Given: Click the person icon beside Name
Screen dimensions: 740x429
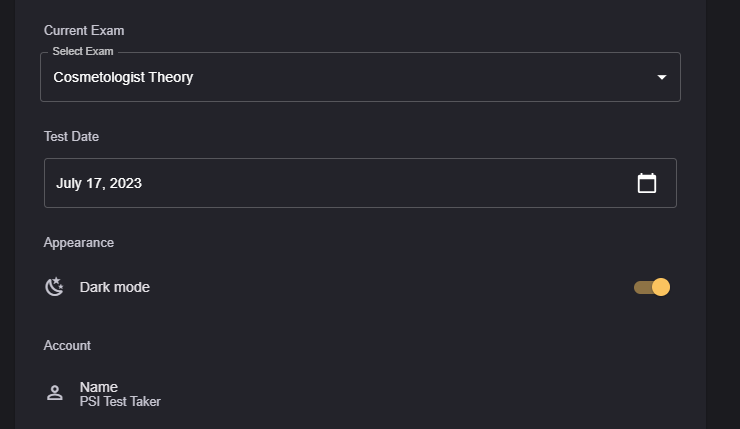Looking at the screenshot, I should point(55,393).
